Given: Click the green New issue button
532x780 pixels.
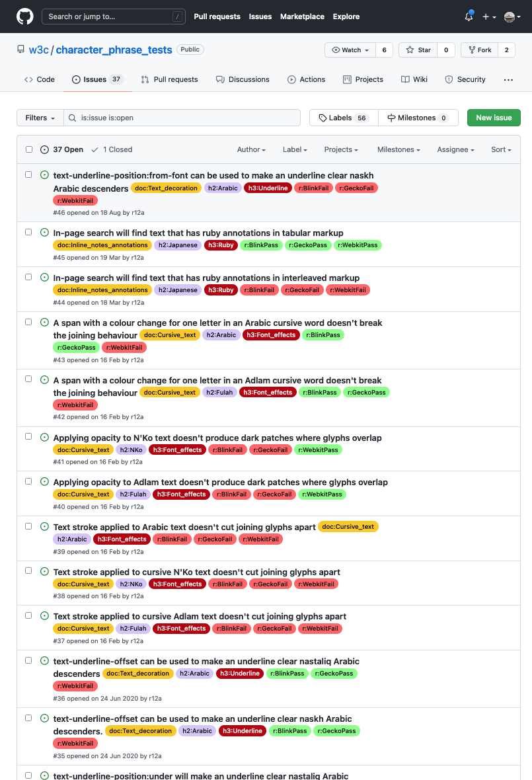Looking at the screenshot, I should tap(494, 118).
